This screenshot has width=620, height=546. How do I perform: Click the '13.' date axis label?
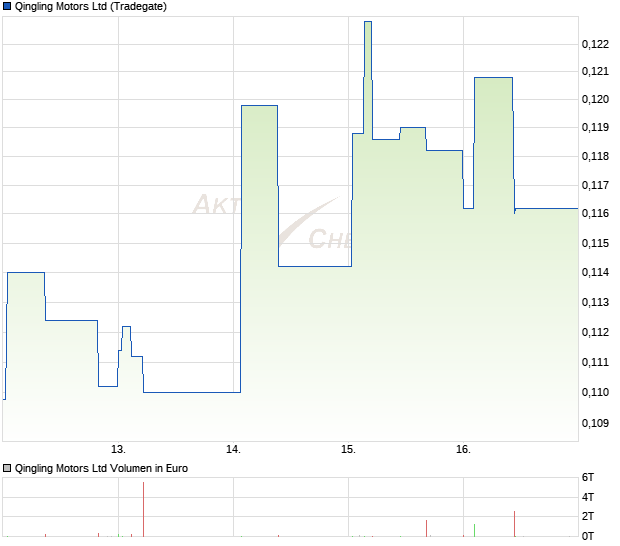coord(118,450)
